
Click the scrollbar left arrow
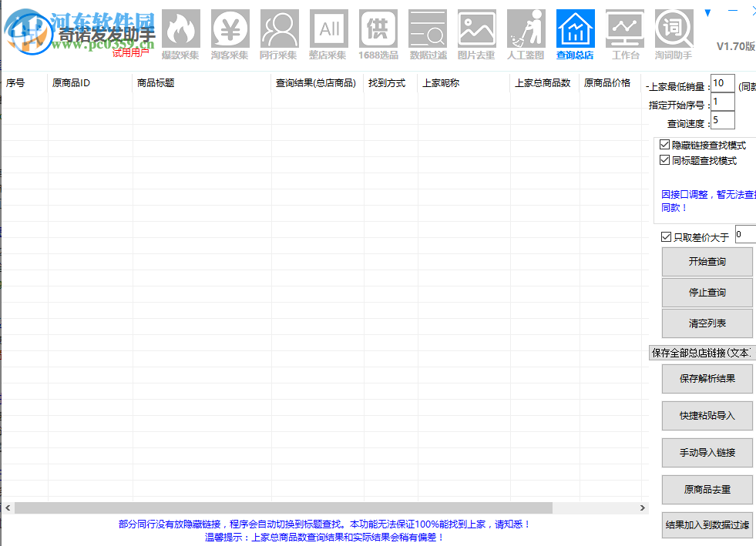(8, 508)
